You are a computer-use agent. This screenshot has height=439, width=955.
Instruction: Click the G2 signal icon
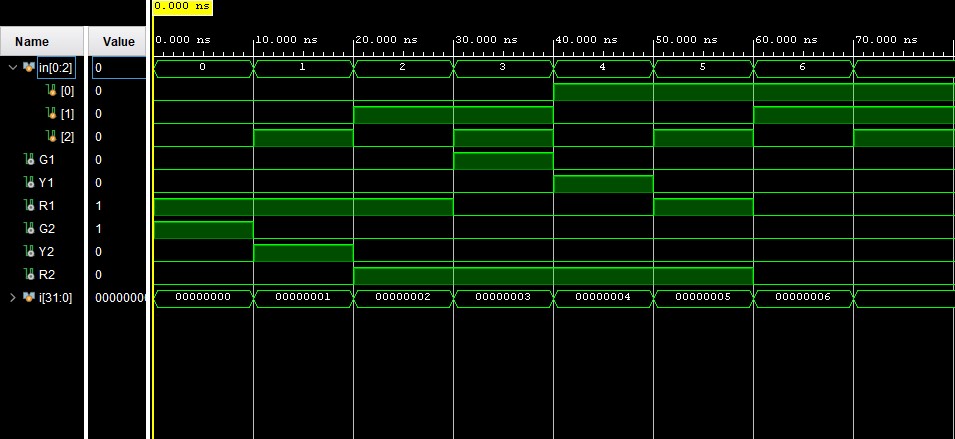coord(29,229)
